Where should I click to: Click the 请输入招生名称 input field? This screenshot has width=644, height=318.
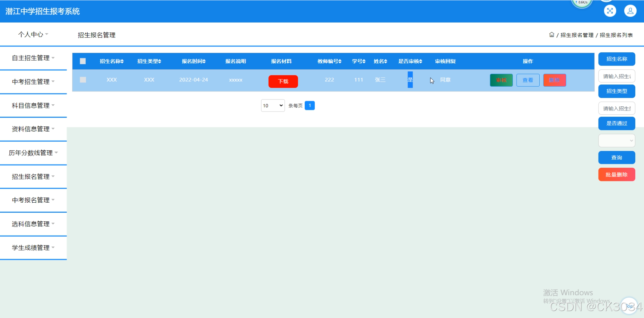616,76
